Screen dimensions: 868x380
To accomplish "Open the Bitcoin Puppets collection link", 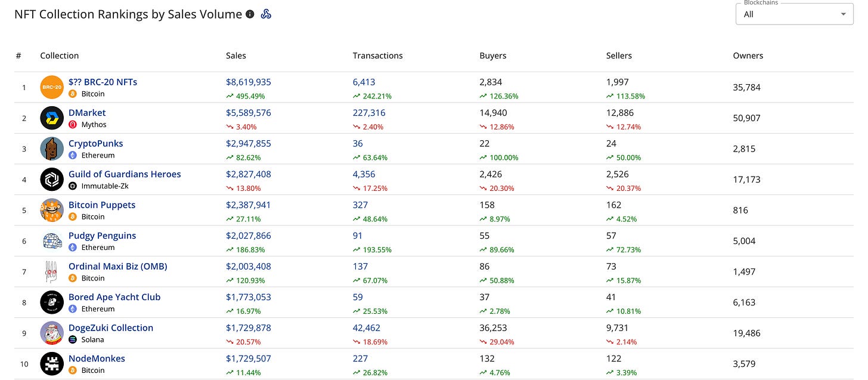I will pyautogui.click(x=102, y=205).
